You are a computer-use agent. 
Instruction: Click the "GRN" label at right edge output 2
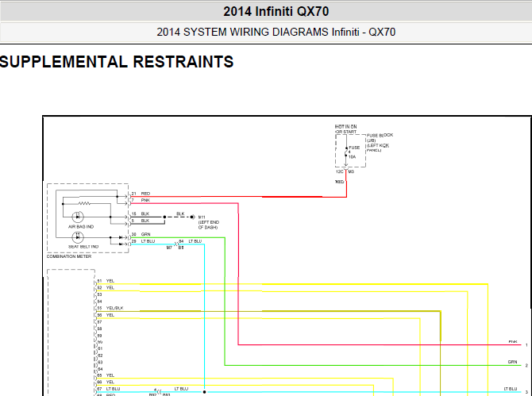(x=512, y=362)
